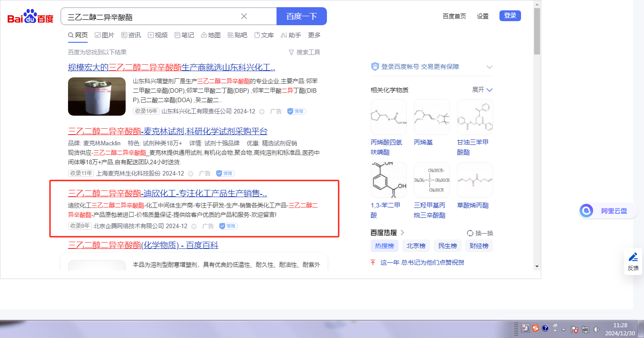The width and height of the screenshot is (644, 338).
Task: Click the network tray icon
Action: pyautogui.click(x=585, y=329)
